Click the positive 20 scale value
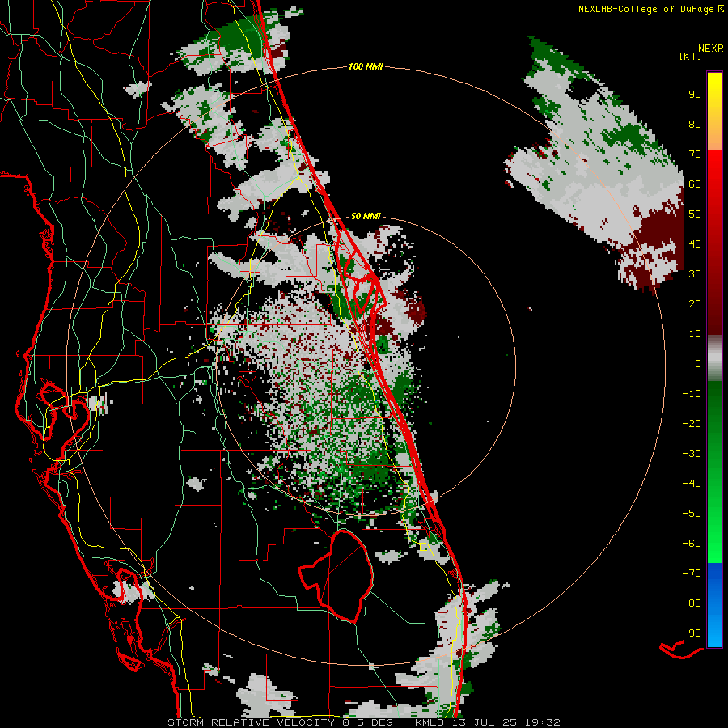 click(695, 303)
